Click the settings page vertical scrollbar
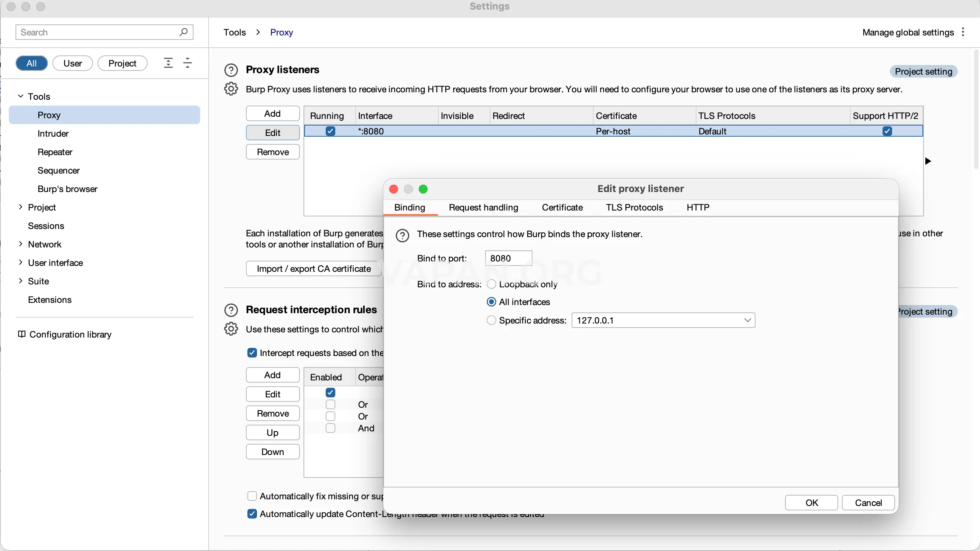The image size is (980, 551). pos(976,110)
